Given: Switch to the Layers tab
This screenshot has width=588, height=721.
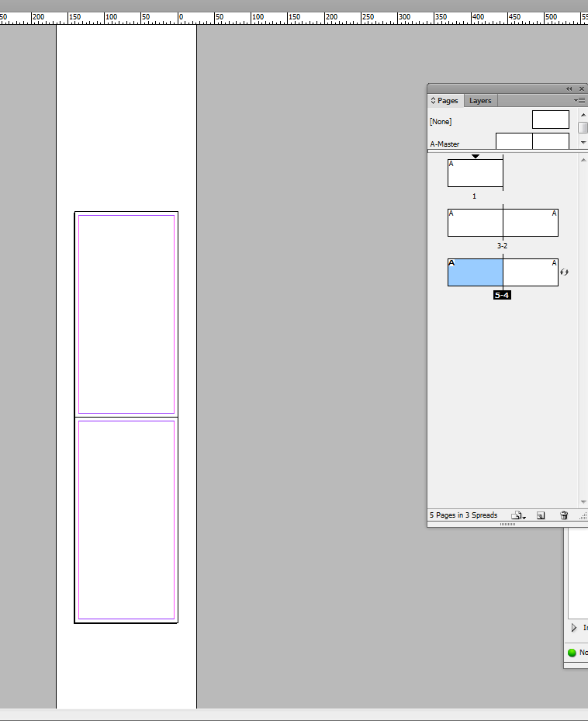Looking at the screenshot, I should (x=480, y=101).
